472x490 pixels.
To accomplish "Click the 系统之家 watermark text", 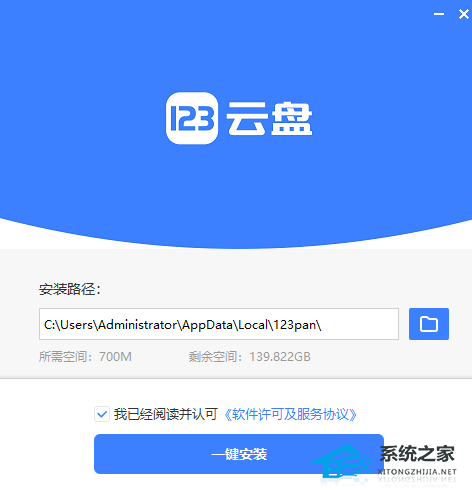I will (x=417, y=454).
